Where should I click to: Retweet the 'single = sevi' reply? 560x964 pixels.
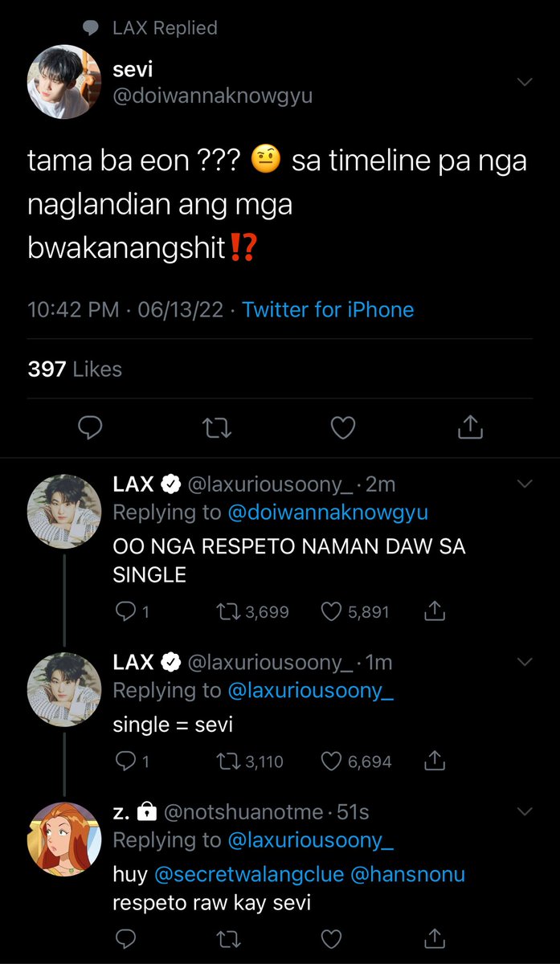pos(251,761)
